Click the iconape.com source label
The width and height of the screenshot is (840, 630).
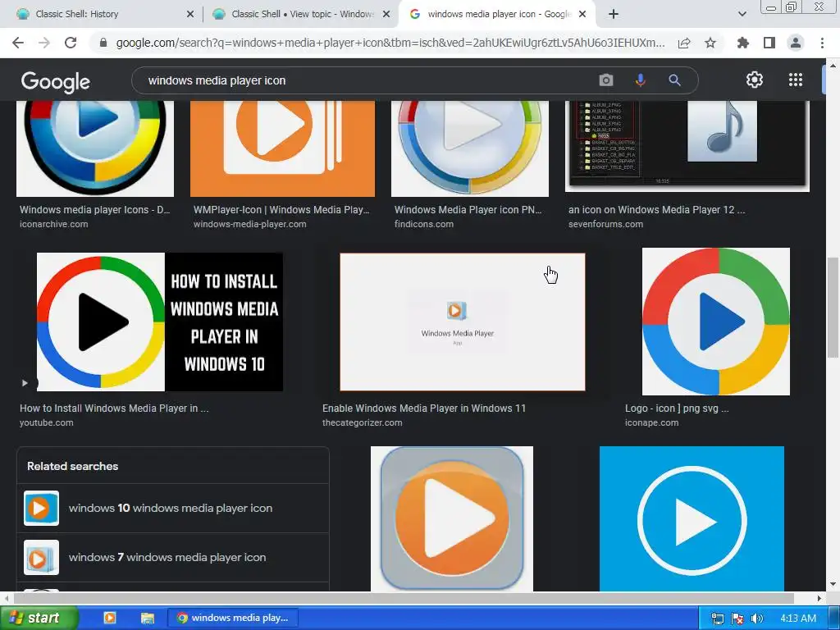(x=651, y=422)
